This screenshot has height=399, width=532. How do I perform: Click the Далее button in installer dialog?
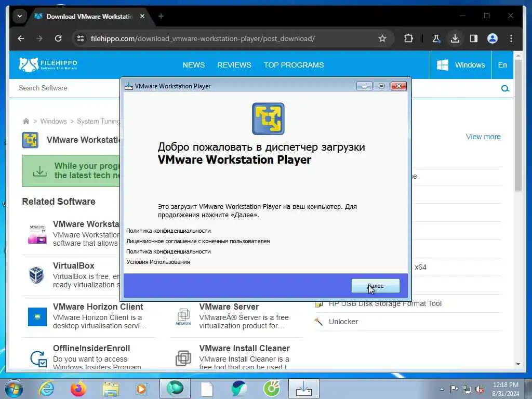tap(375, 286)
